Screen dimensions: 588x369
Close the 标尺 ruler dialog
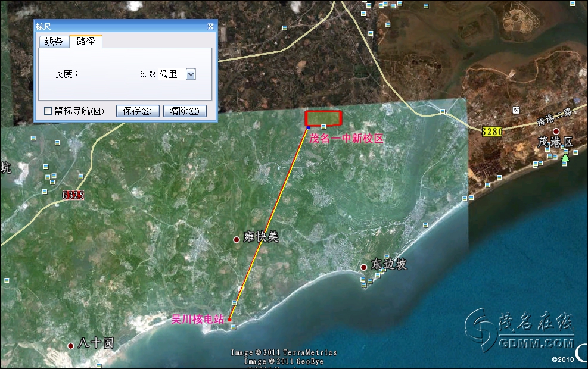210,26
